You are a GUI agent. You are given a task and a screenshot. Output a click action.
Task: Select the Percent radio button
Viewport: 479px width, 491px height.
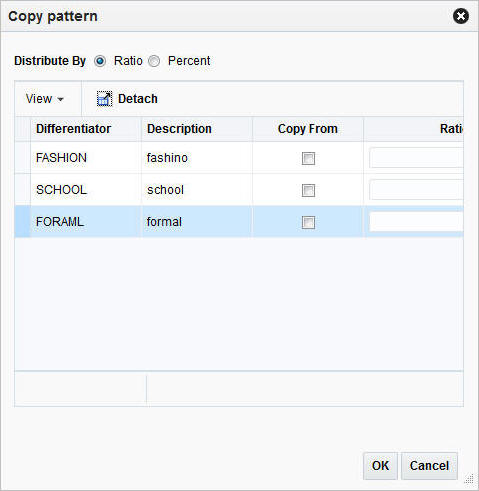[154, 61]
